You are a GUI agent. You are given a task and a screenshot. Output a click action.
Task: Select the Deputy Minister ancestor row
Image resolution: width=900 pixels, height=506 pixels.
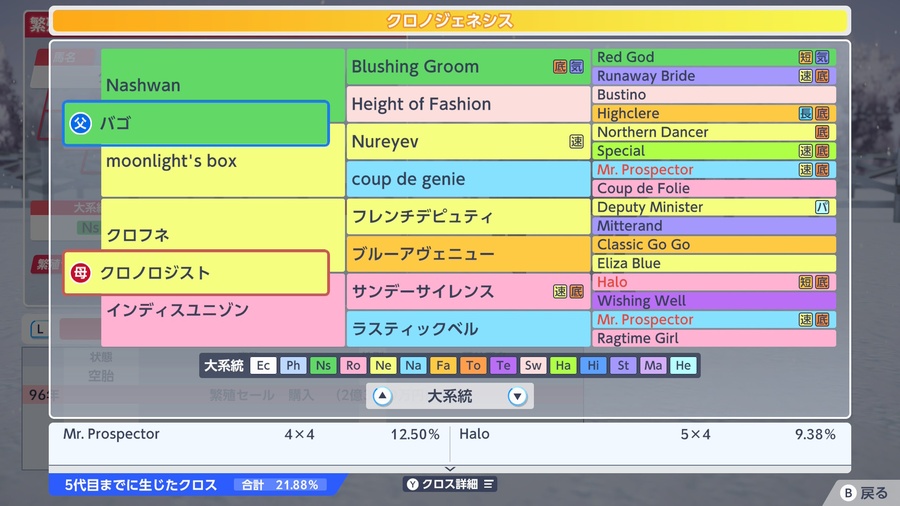(x=713, y=207)
